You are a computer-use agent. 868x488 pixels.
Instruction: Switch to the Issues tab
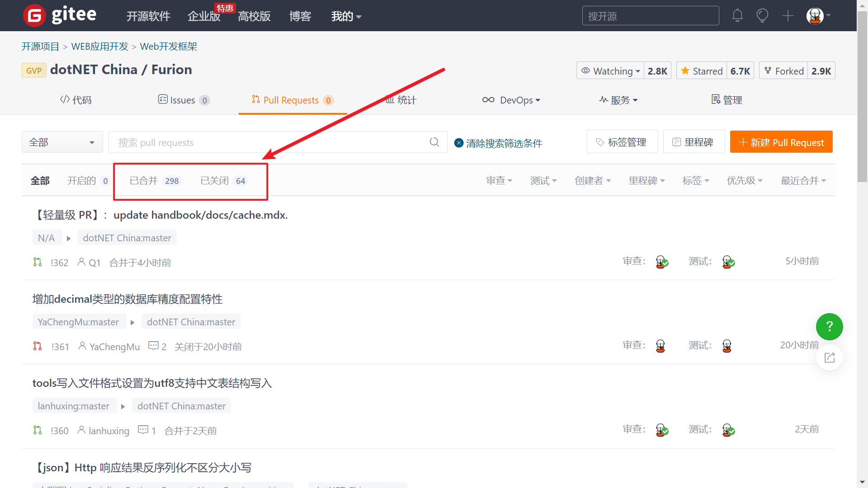coord(184,100)
